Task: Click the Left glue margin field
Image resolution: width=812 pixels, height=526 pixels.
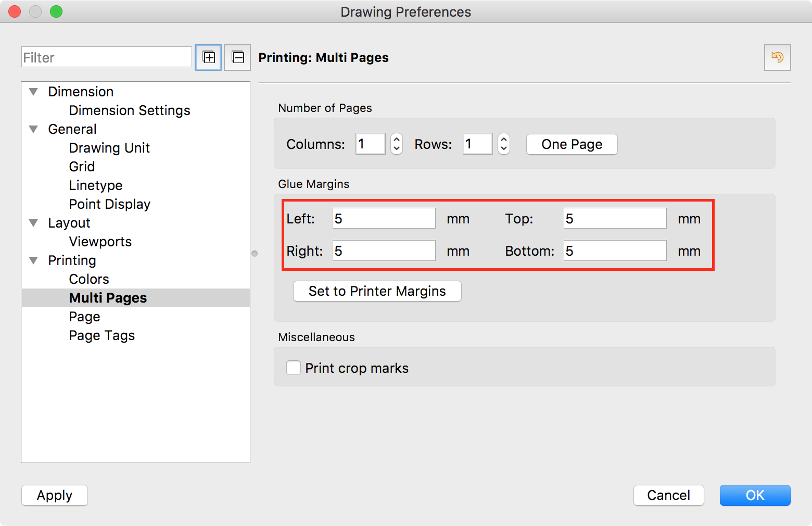Action: pos(384,219)
